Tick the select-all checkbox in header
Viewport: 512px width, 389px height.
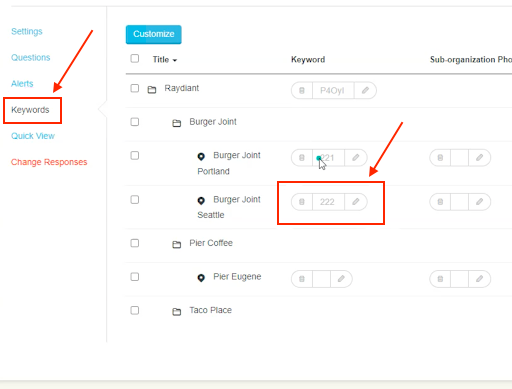coord(135,59)
